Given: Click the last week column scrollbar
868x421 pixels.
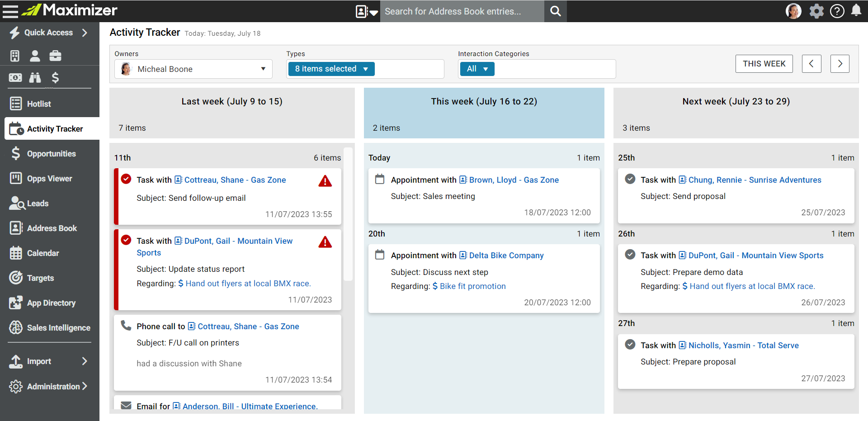Looking at the screenshot, I should click(x=348, y=214).
